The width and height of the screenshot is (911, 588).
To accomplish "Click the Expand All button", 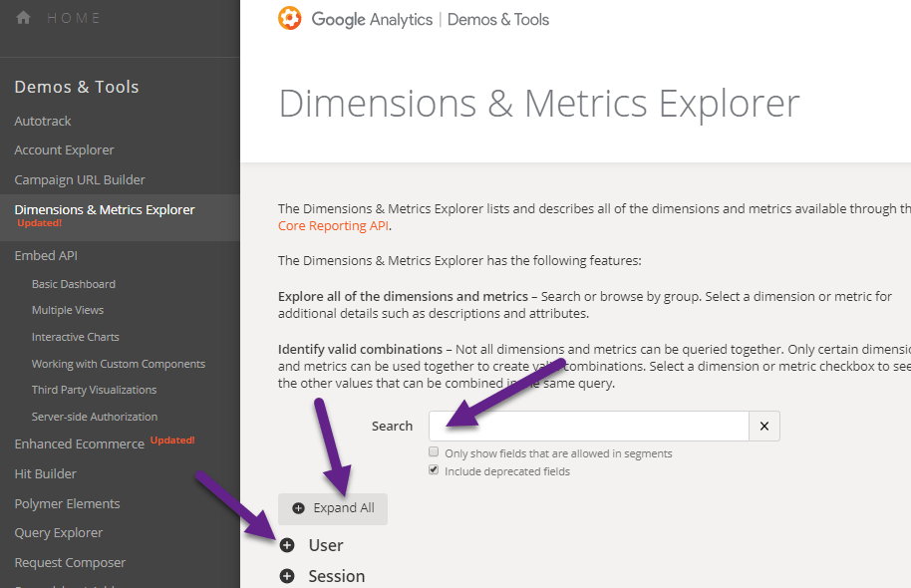I will tap(333, 508).
